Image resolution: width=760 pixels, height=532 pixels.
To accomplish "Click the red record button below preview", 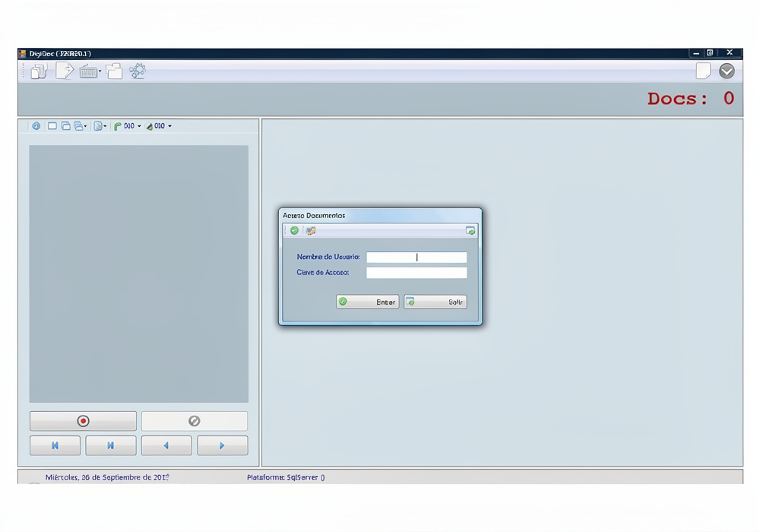I will 83,421.
